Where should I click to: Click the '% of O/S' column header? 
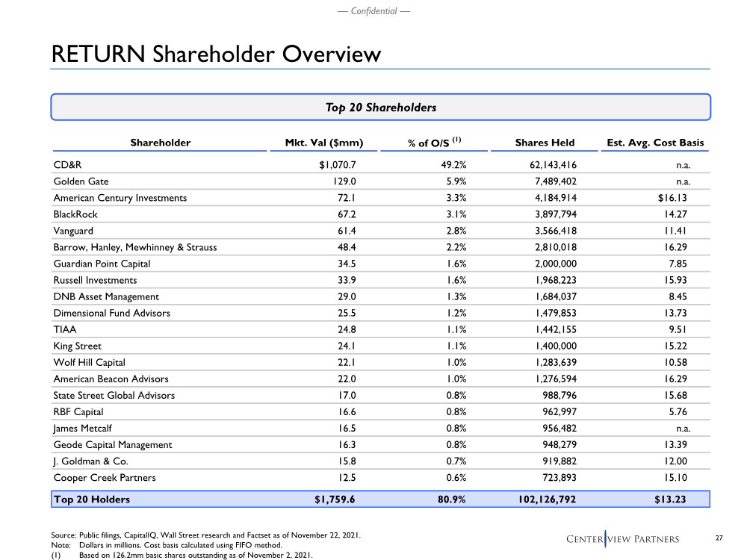(434, 143)
